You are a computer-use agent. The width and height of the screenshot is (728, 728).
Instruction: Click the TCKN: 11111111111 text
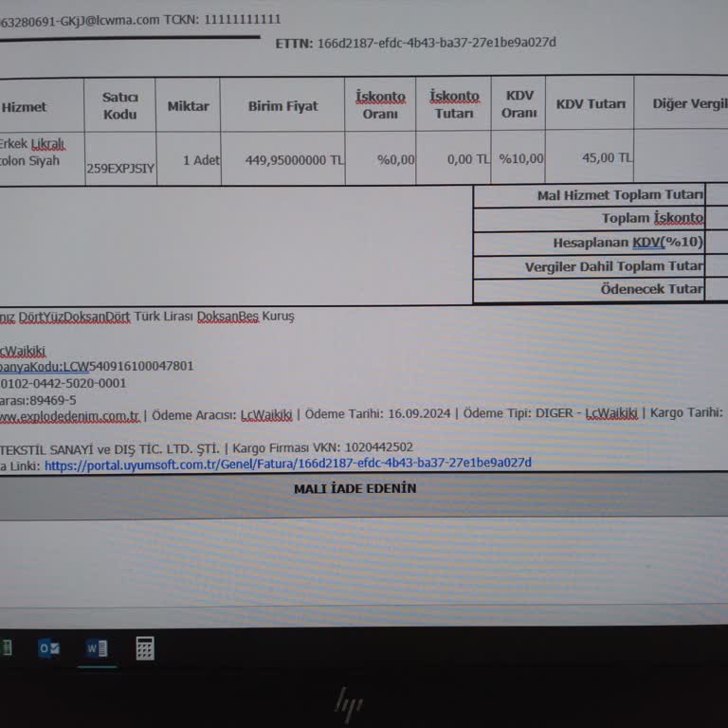223,20
